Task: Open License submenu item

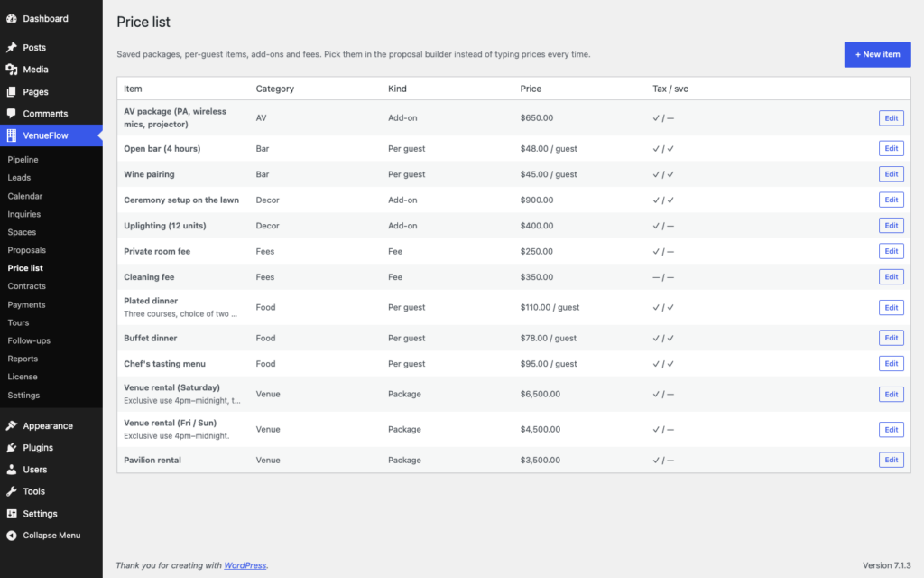Action: [x=23, y=377]
